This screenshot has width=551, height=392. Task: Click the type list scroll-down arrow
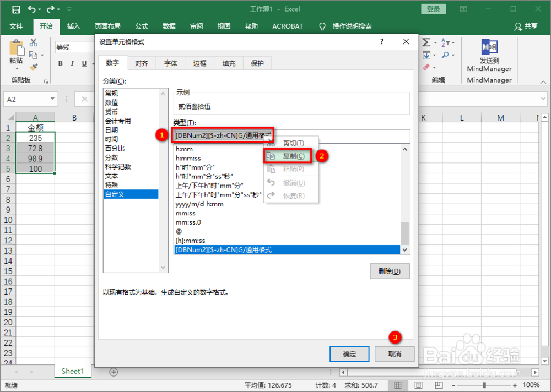(405, 250)
